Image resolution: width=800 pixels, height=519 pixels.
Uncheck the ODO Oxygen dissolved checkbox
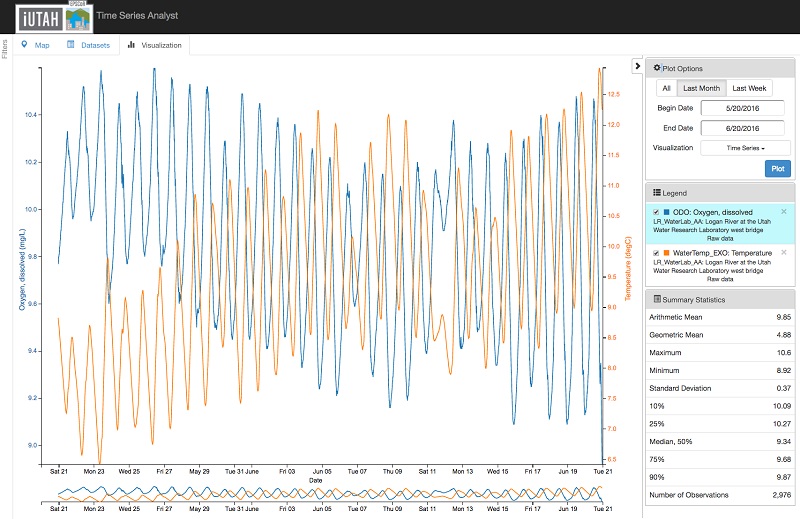pyautogui.click(x=656, y=212)
